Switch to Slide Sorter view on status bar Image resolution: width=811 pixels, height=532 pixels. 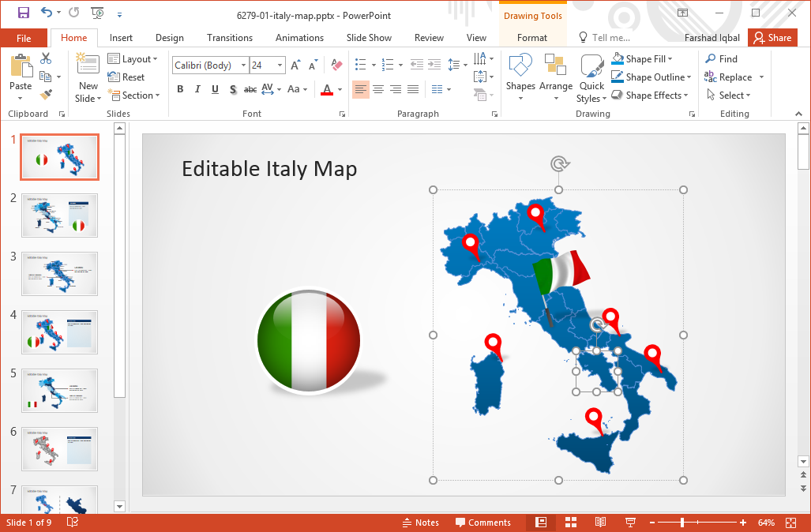570,522
